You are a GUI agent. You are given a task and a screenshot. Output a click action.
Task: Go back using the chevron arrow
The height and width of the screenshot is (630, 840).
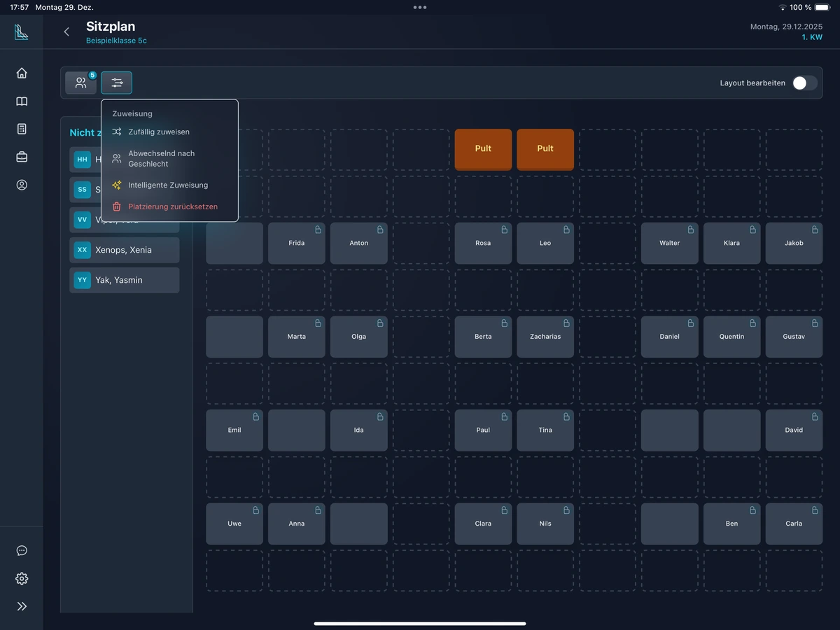coord(66,31)
